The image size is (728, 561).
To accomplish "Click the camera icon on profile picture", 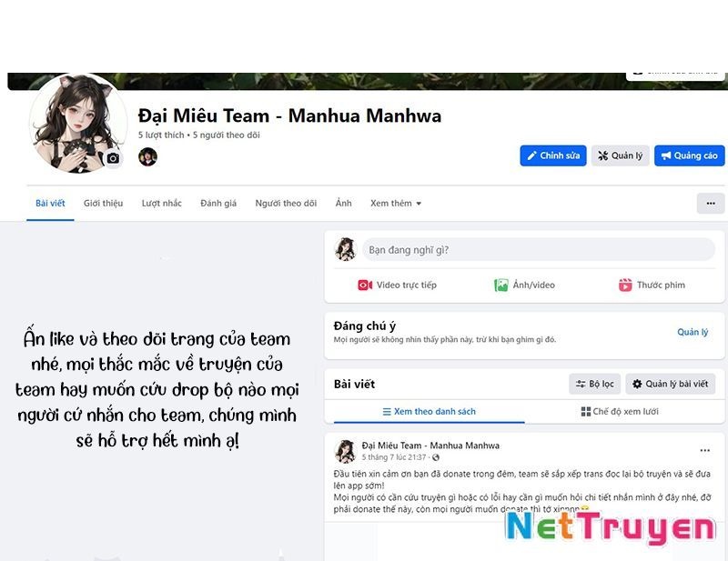I will tap(113, 158).
